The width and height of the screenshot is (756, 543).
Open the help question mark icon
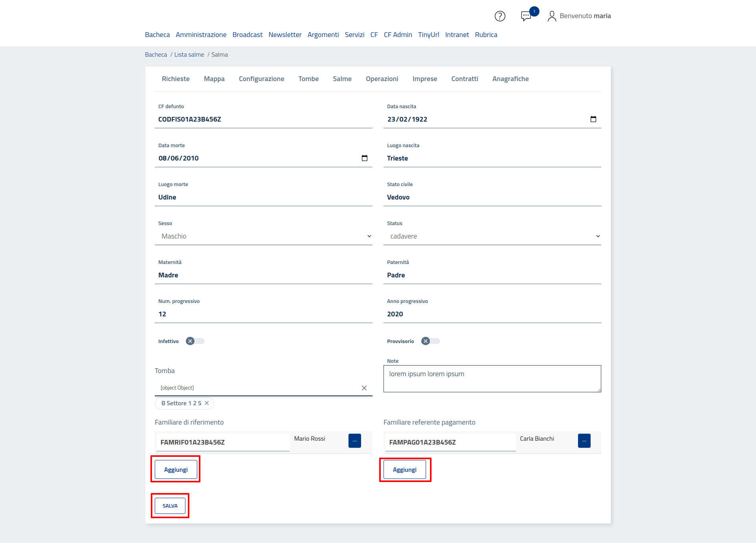(500, 16)
